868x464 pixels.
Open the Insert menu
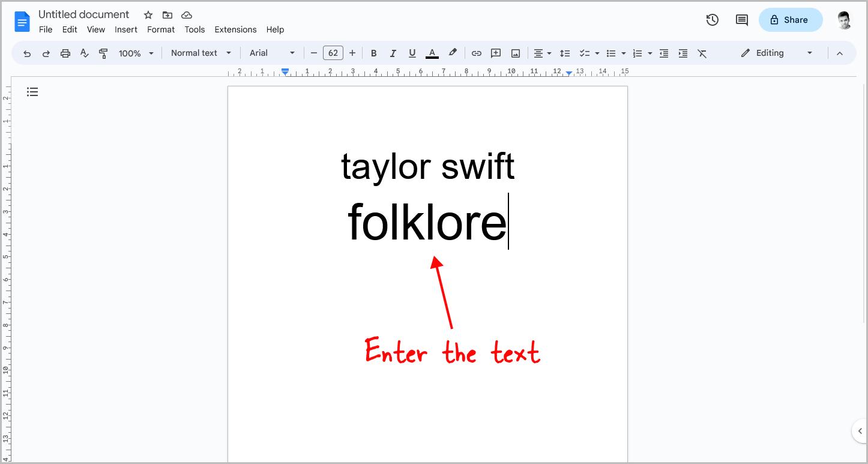point(126,29)
